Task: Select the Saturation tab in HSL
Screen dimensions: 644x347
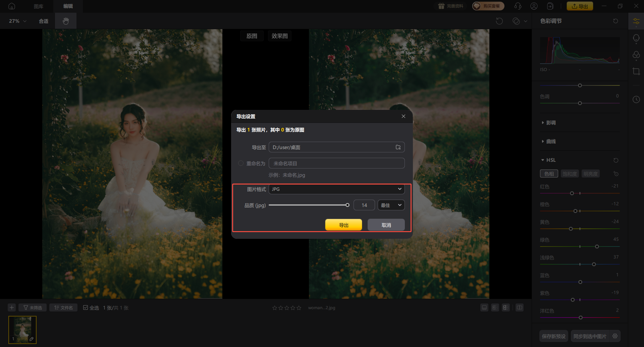Action: point(570,174)
